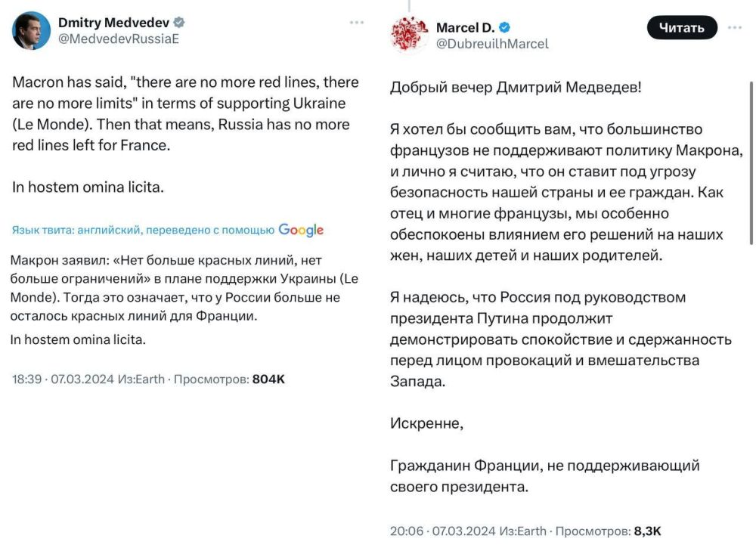Open Dmitry Medvedev's profile avatar
This screenshot has width=756, height=548.
(x=29, y=30)
